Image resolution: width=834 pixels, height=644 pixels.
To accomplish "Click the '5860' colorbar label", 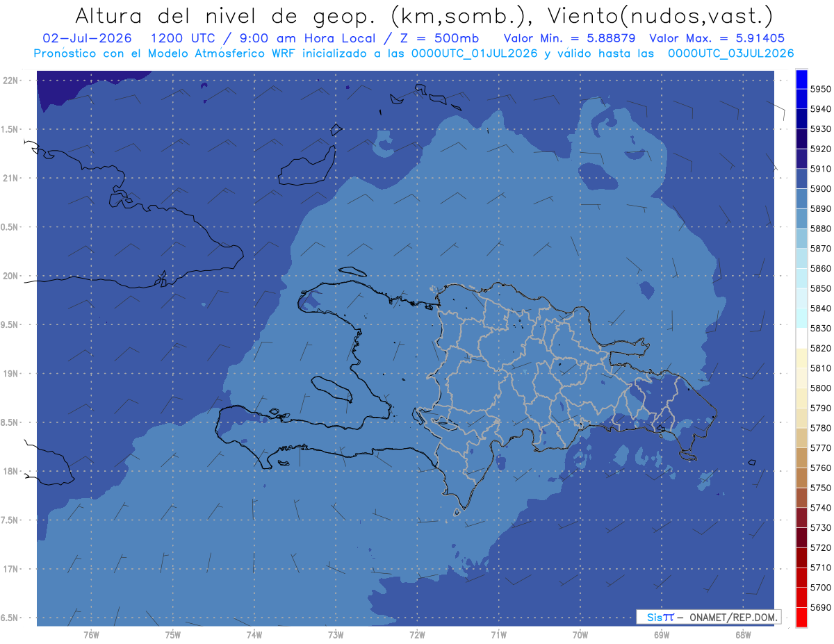I will pyautogui.click(x=820, y=268).
